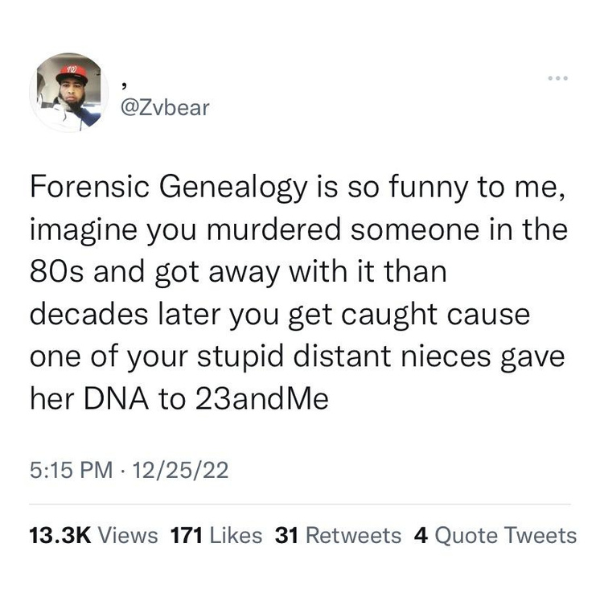
Task: Select the Retweets label text
Action: click(x=354, y=535)
